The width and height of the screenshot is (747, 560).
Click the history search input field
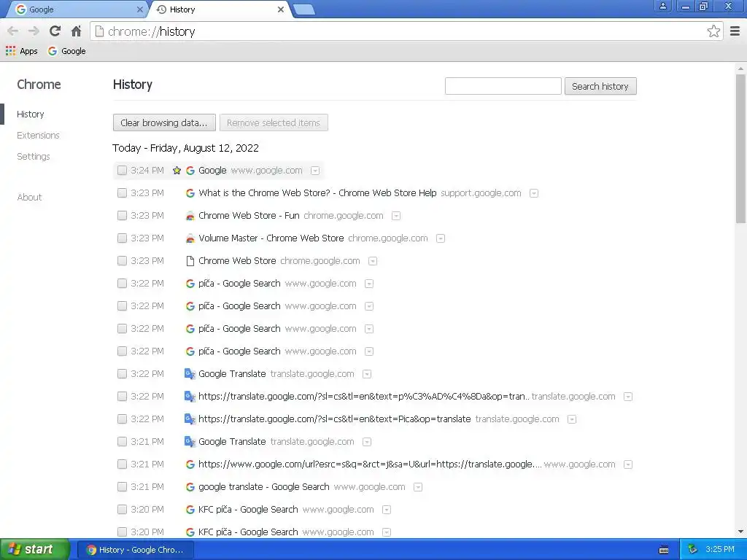click(x=503, y=86)
